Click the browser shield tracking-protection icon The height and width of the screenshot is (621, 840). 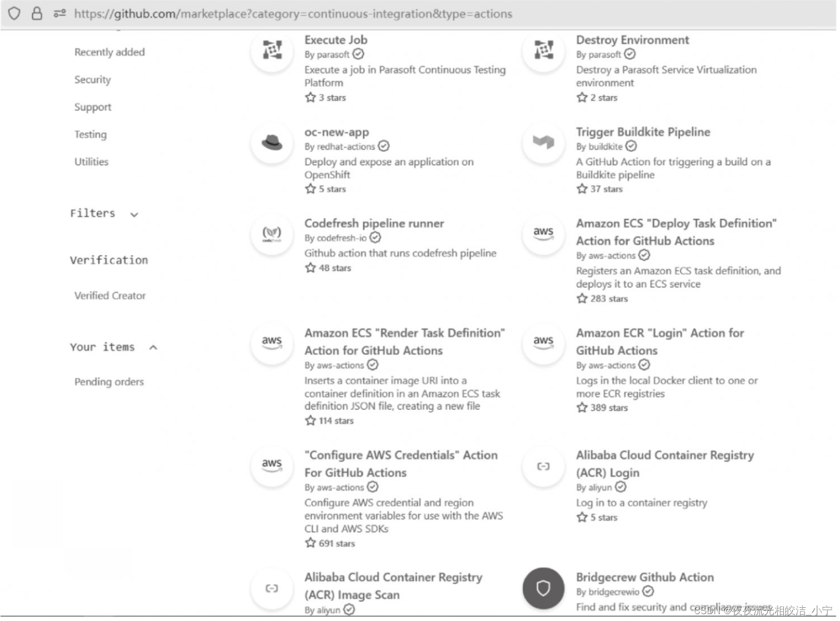click(x=14, y=13)
